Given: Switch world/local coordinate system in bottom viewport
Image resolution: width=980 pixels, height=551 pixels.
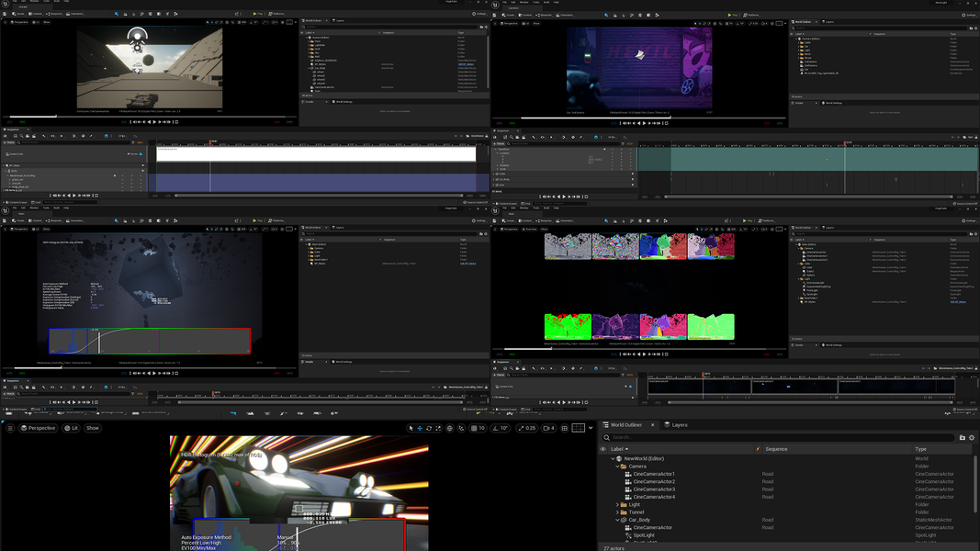Looking at the screenshot, I should [x=449, y=428].
